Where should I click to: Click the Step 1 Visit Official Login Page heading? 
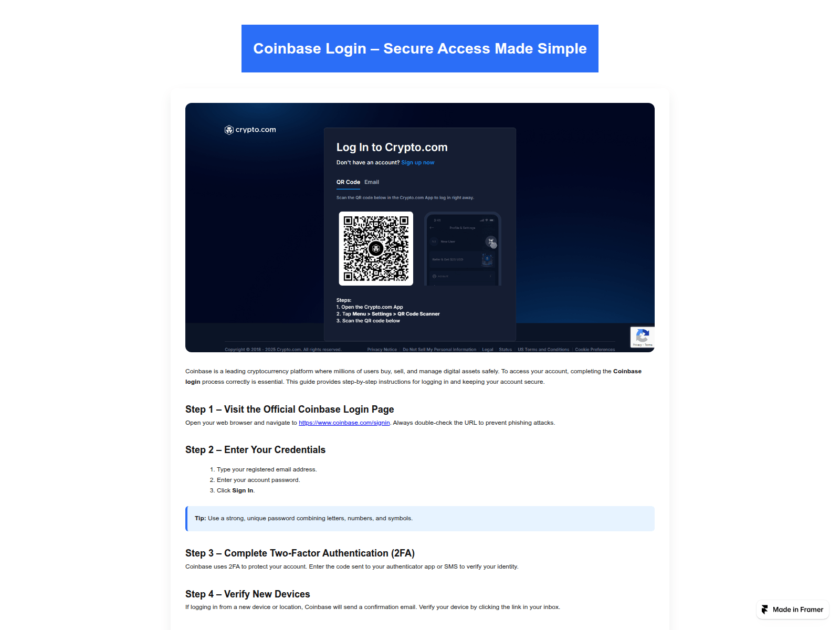coord(290,409)
